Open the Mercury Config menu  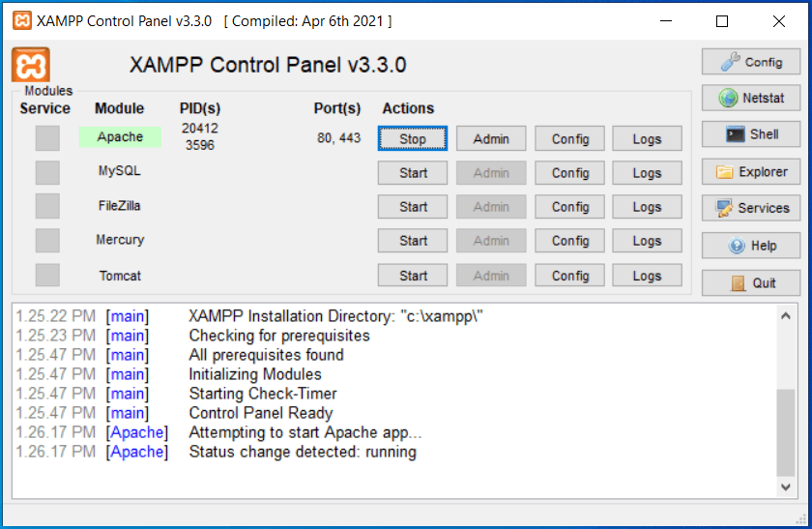click(569, 241)
